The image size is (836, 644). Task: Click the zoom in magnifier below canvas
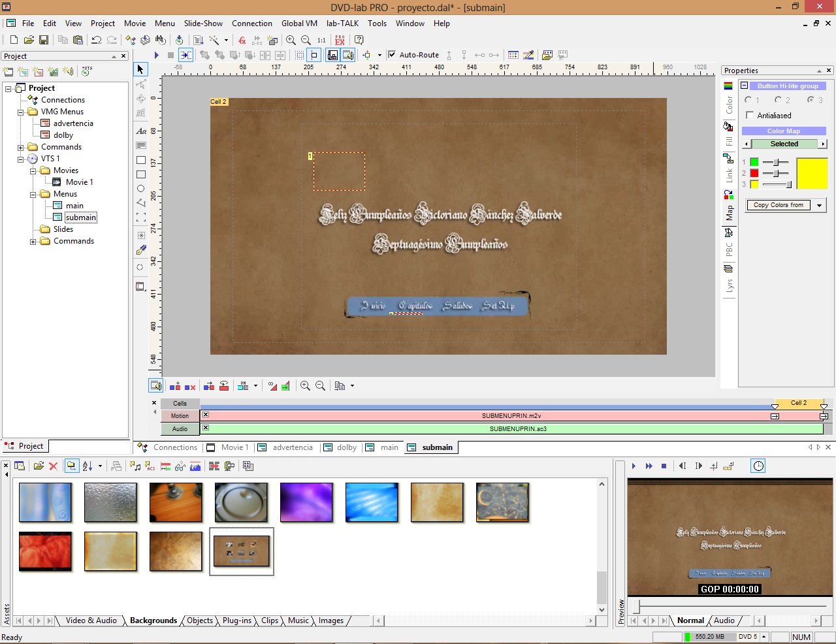coord(305,386)
